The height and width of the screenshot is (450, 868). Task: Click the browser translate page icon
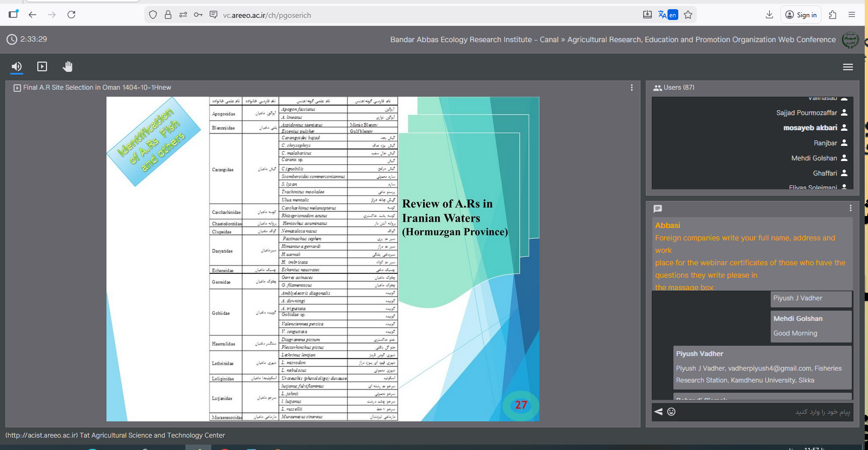[667, 15]
